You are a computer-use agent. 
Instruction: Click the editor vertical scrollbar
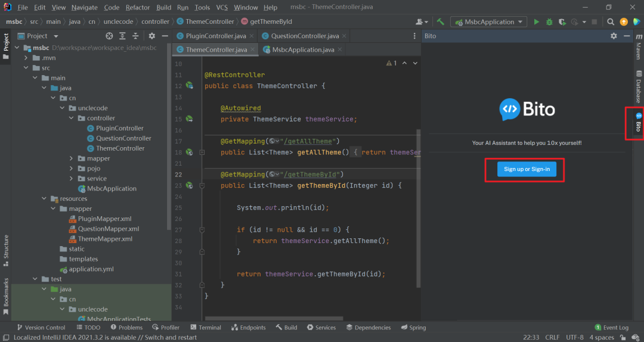point(419,208)
